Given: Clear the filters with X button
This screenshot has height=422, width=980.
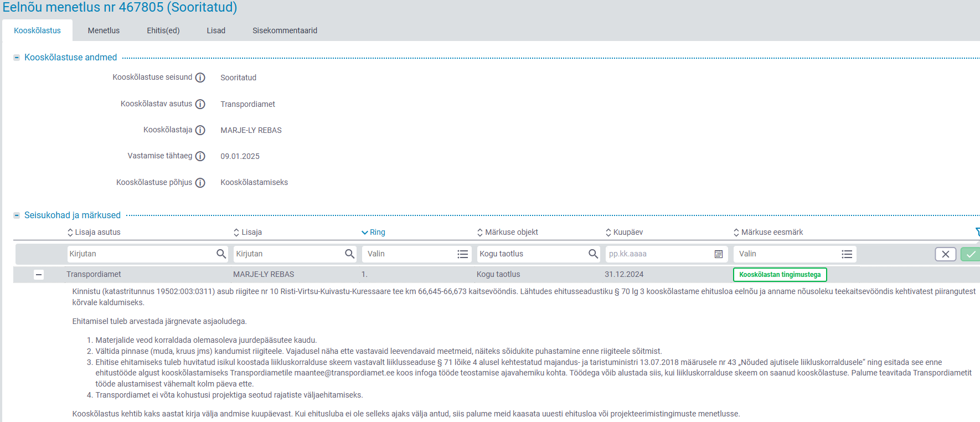Looking at the screenshot, I should coord(946,254).
